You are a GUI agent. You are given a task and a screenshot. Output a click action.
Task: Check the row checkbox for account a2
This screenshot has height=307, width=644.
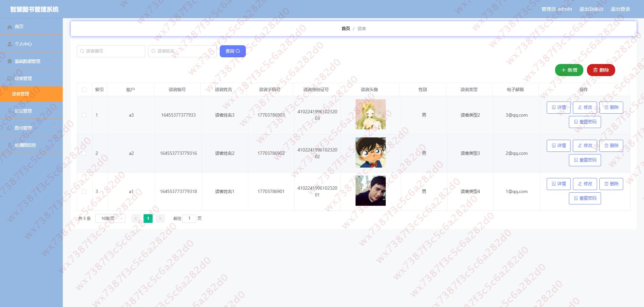tap(84, 153)
